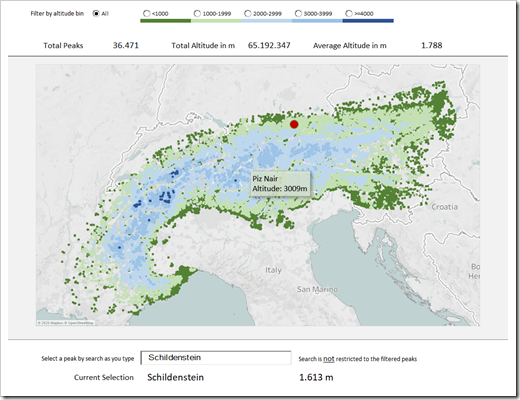Select the 3000-3999 altitude radio button
The width and height of the screenshot is (520, 400).
[x=298, y=14]
